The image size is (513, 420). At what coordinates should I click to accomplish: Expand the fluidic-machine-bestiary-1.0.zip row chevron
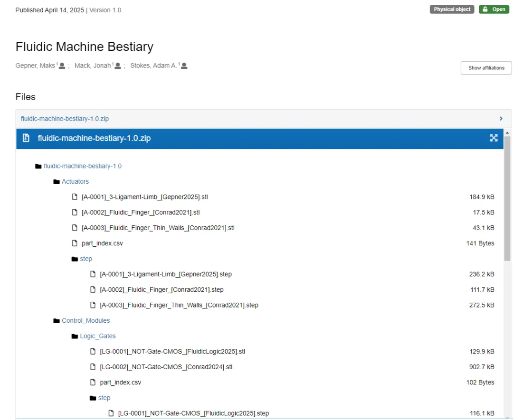pyautogui.click(x=501, y=119)
